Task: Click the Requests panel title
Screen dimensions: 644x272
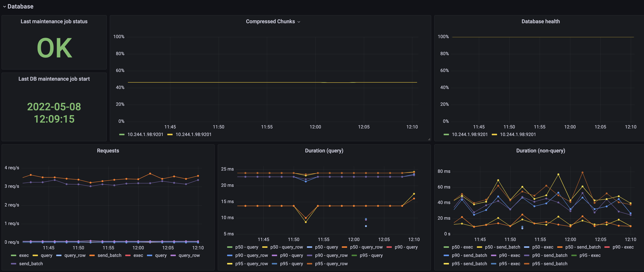Action: [x=108, y=151]
